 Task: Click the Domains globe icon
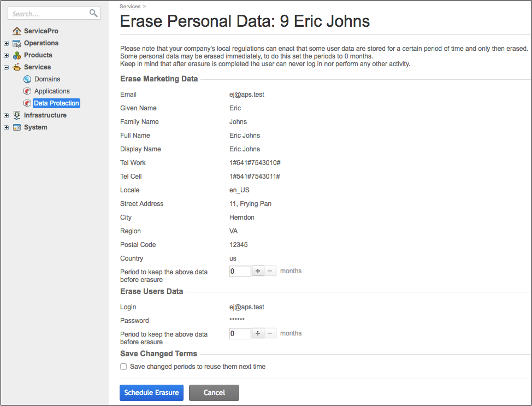[27, 79]
